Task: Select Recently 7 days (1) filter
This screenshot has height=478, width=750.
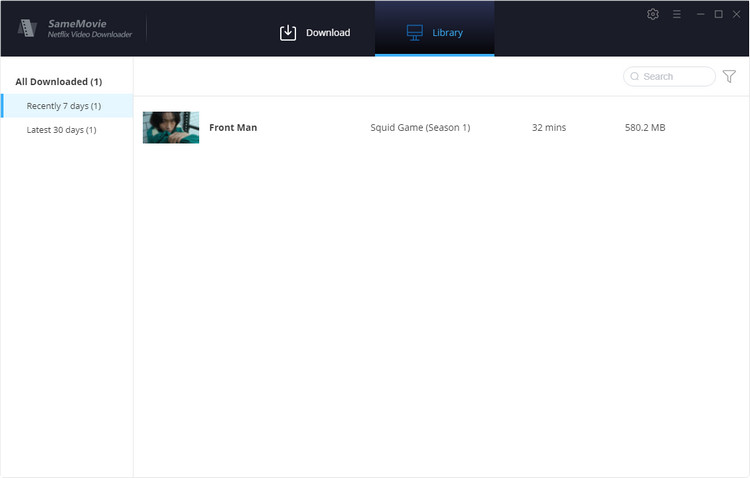Action: (x=67, y=106)
